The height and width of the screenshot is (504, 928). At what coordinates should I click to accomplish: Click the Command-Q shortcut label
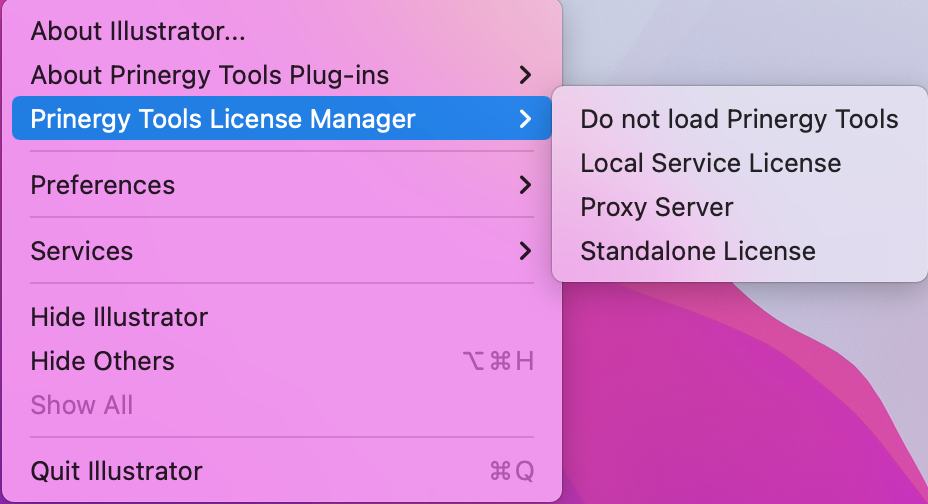pyautogui.click(x=512, y=471)
